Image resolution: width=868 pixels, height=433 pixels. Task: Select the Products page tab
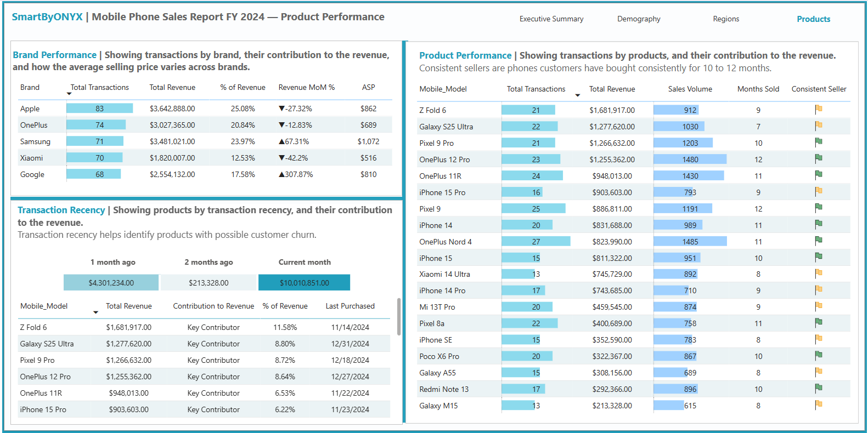coord(813,19)
